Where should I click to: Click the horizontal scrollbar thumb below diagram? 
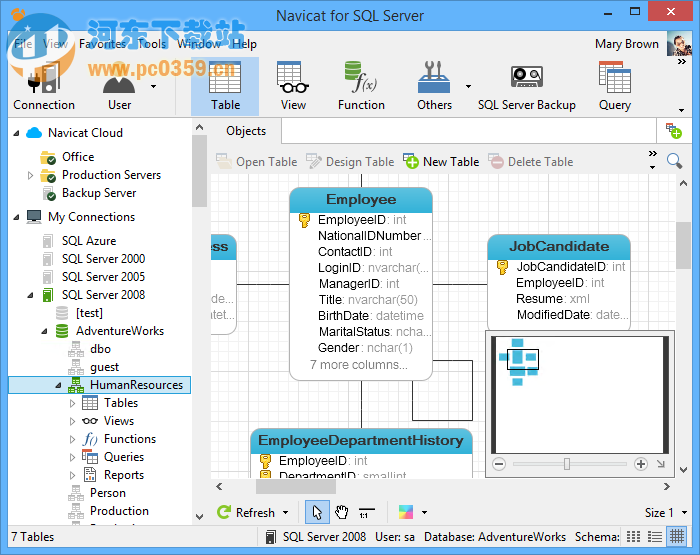295,487
